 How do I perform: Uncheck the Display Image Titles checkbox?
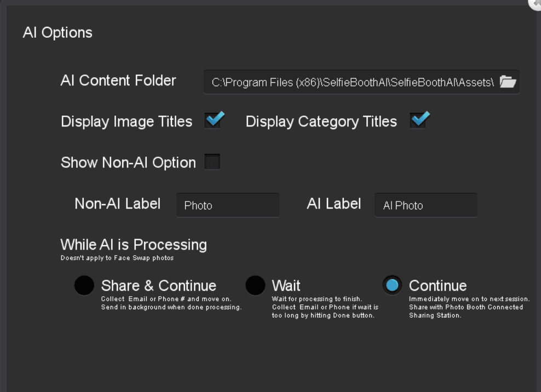click(x=214, y=120)
